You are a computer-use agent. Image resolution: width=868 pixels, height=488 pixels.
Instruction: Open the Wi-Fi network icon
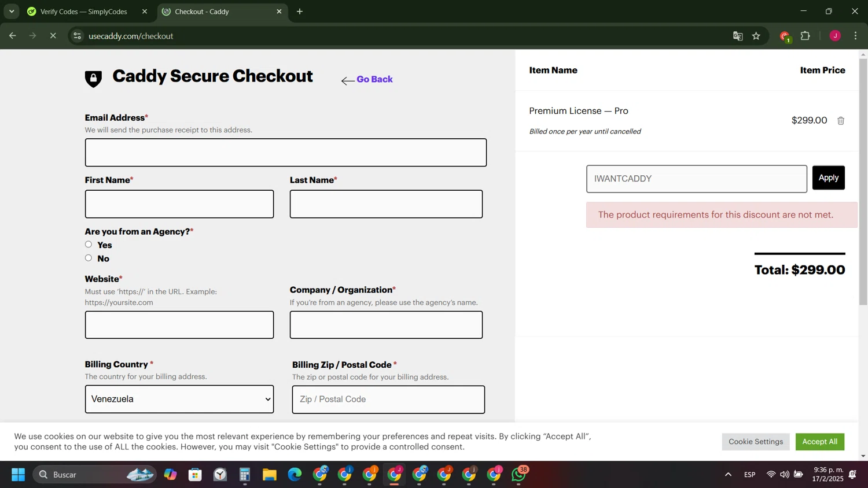pyautogui.click(x=771, y=475)
